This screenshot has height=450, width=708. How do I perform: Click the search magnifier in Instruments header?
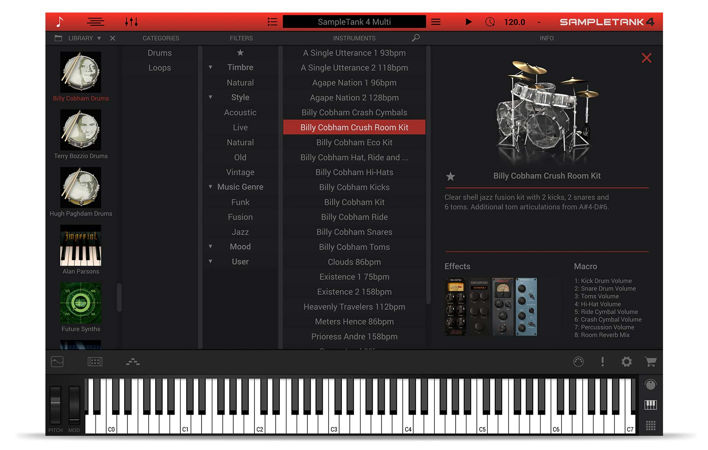416,38
